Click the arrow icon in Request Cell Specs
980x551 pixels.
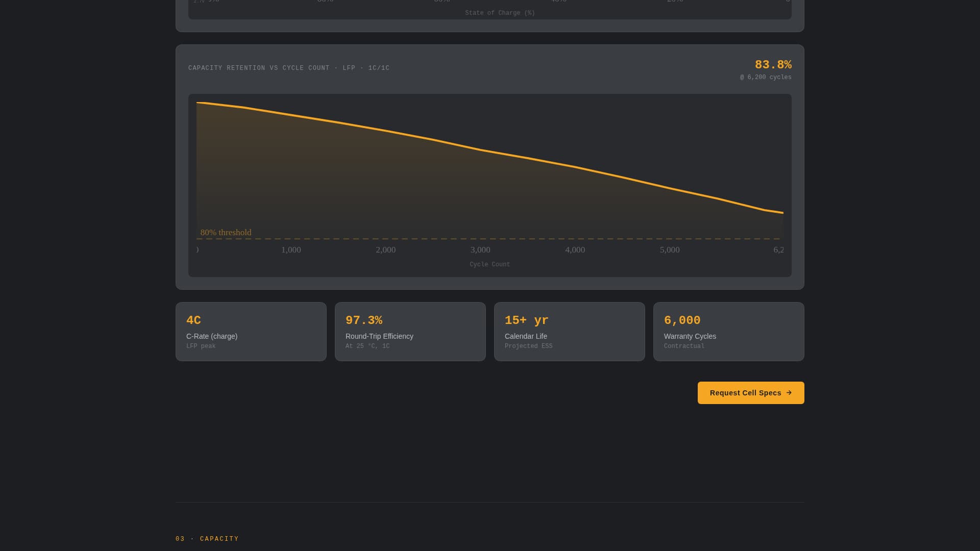point(790,393)
